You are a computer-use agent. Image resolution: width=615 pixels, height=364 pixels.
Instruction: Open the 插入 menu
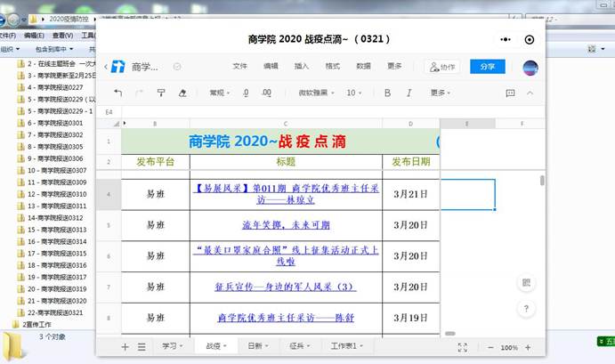pos(302,67)
